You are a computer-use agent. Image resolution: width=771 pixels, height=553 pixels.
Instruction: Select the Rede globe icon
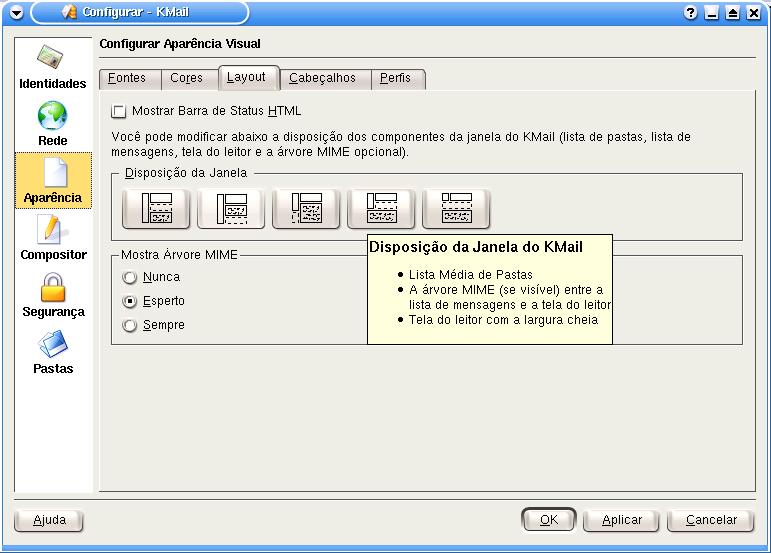(53, 123)
